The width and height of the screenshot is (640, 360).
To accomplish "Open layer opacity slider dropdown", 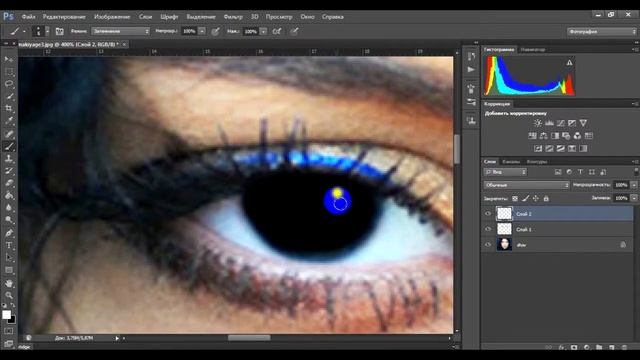I will pos(634,185).
